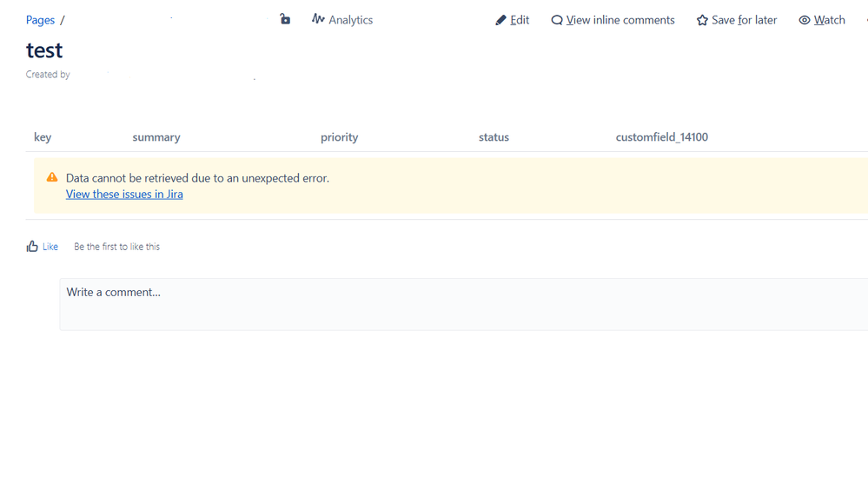Click into the Write a comment box
The height and width of the screenshot is (496, 868).
[461, 304]
